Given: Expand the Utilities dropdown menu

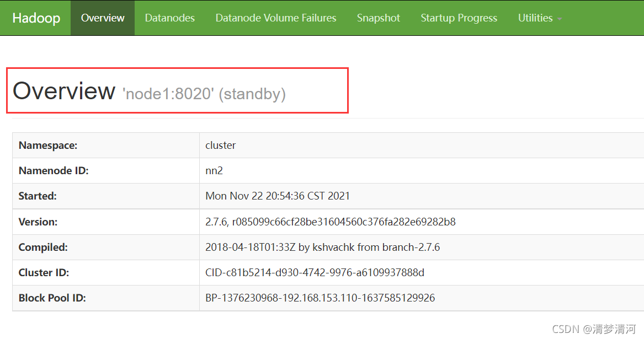Looking at the screenshot, I should (x=540, y=18).
